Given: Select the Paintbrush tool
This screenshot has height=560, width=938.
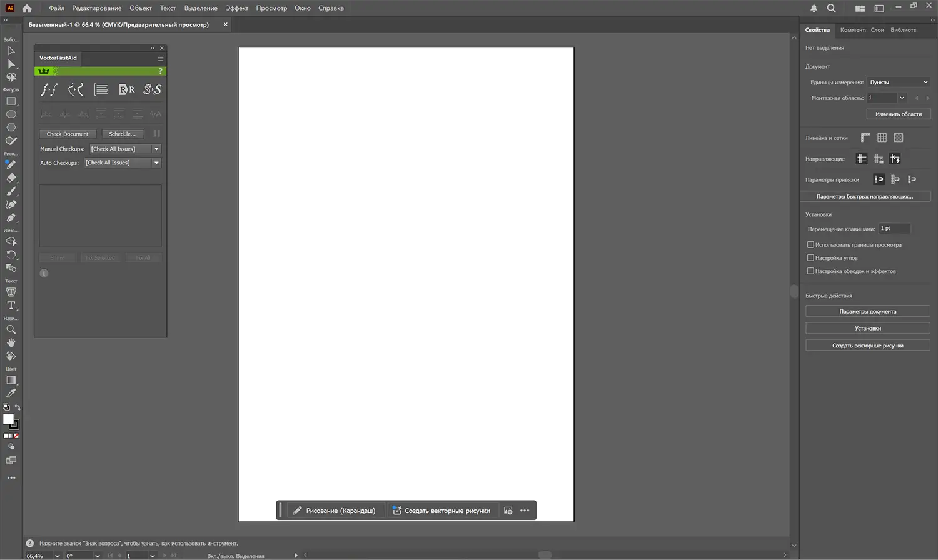Looking at the screenshot, I should pos(11,191).
